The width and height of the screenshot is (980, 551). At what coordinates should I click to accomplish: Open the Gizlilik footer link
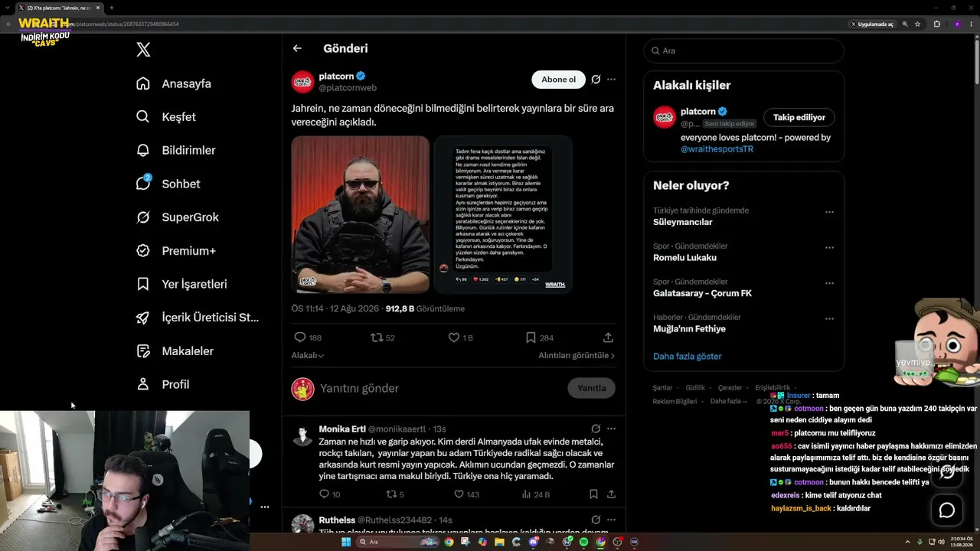click(x=695, y=388)
